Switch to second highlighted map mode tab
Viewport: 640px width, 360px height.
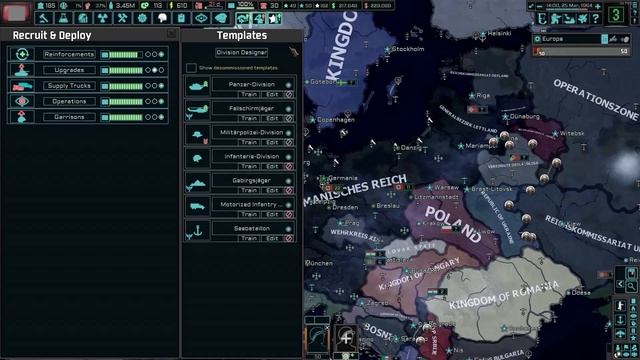pyautogui.click(x=259, y=18)
